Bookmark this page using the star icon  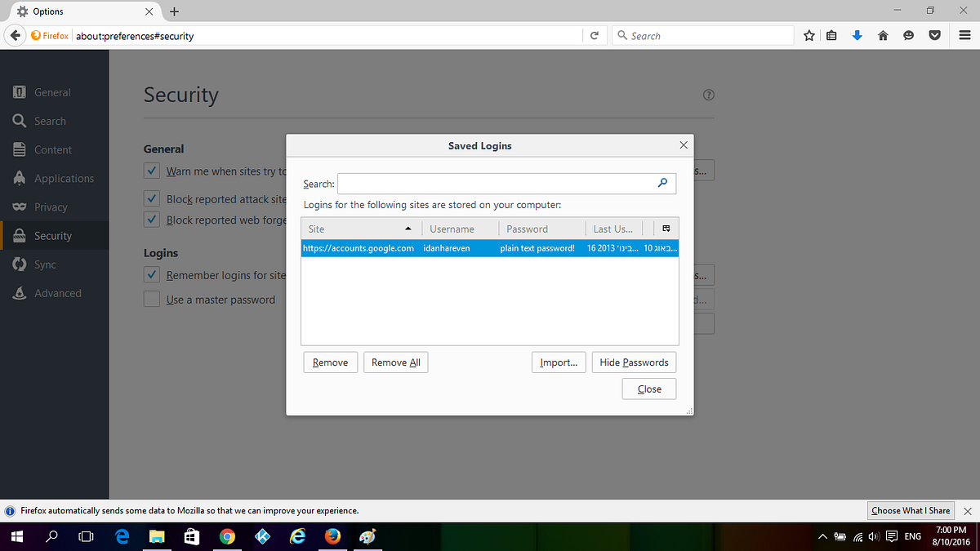click(x=808, y=35)
